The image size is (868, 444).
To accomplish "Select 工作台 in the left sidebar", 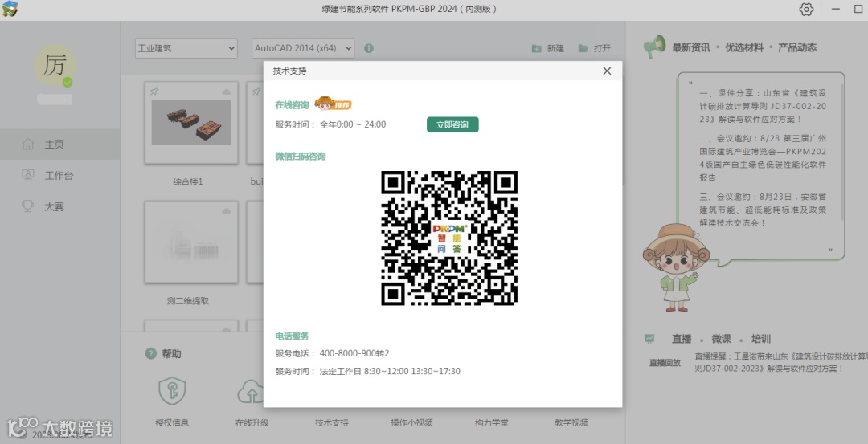I will [x=59, y=175].
